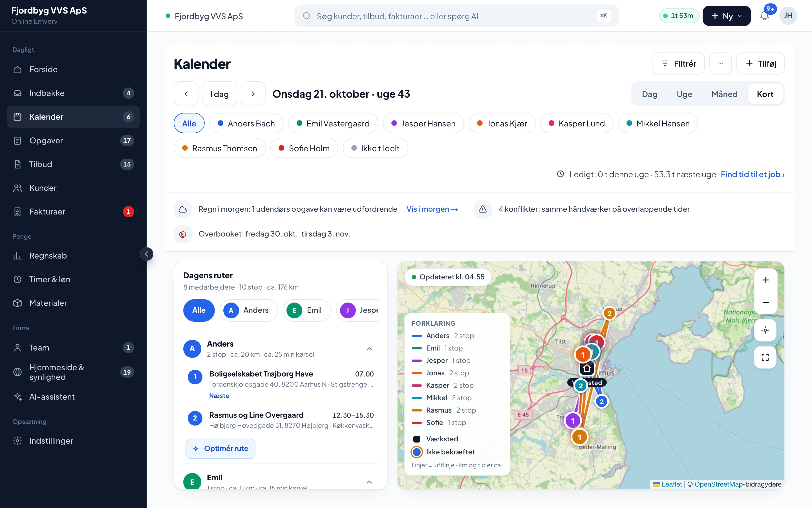Click the overbooked flame icon

pos(182,234)
